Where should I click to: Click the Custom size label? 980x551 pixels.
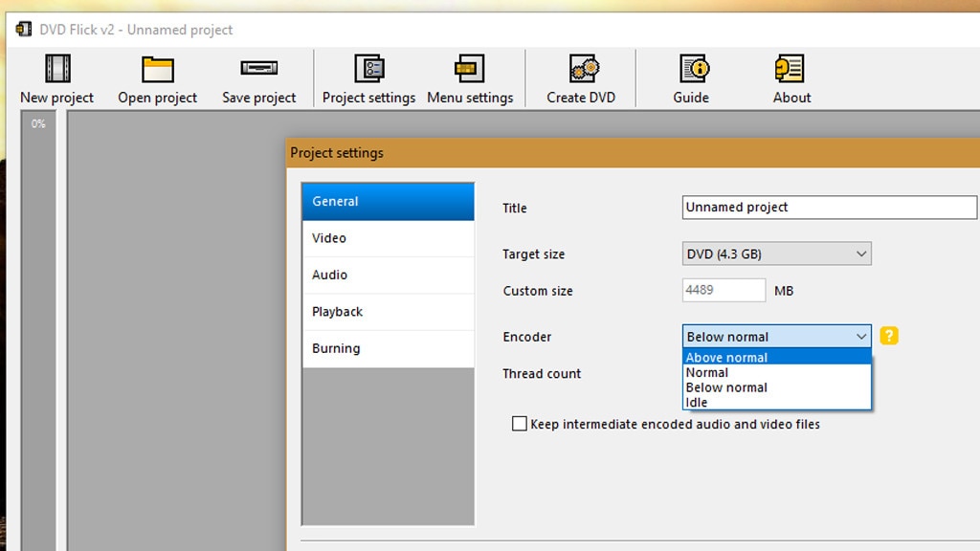coord(538,291)
